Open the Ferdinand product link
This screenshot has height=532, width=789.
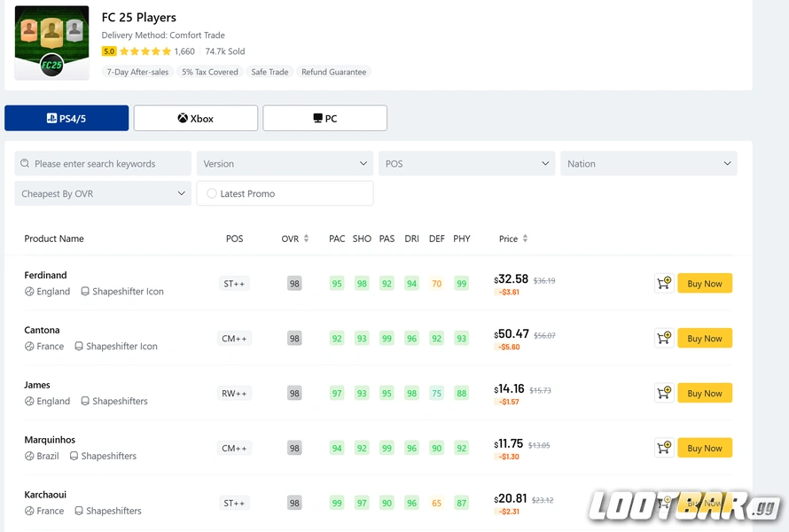click(45, 276)
